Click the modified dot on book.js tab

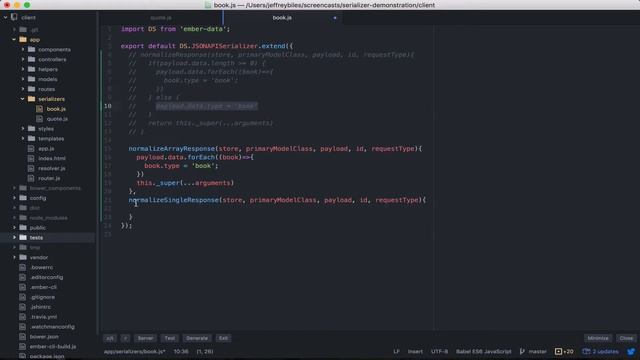point(335,18)
